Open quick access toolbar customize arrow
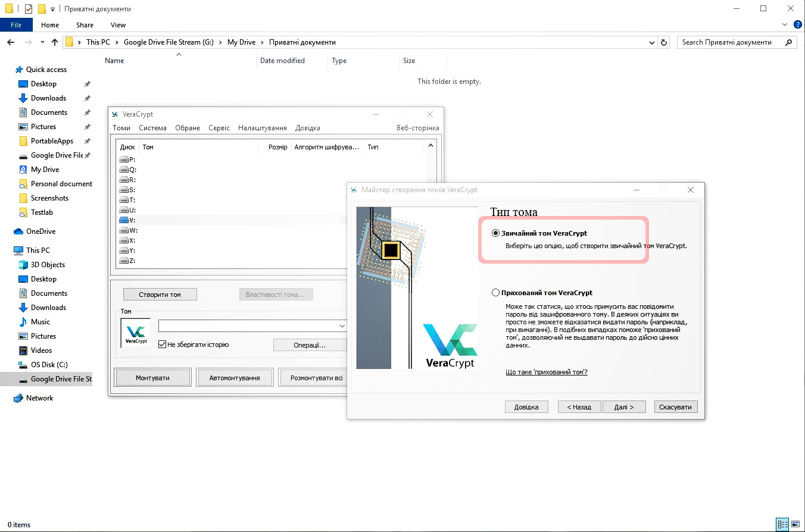The image size is (805, 532). pos(52,9)
